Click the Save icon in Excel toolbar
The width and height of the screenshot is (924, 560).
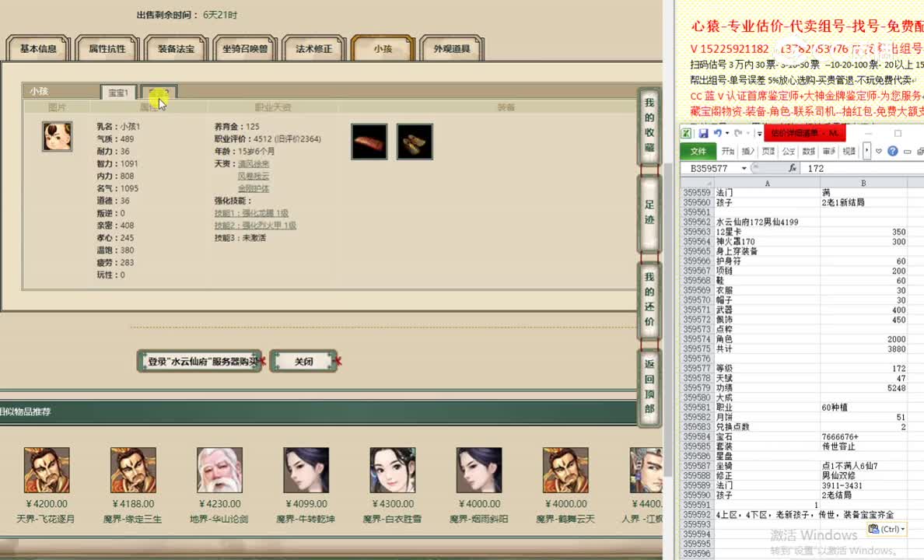[x=703, y=133]
